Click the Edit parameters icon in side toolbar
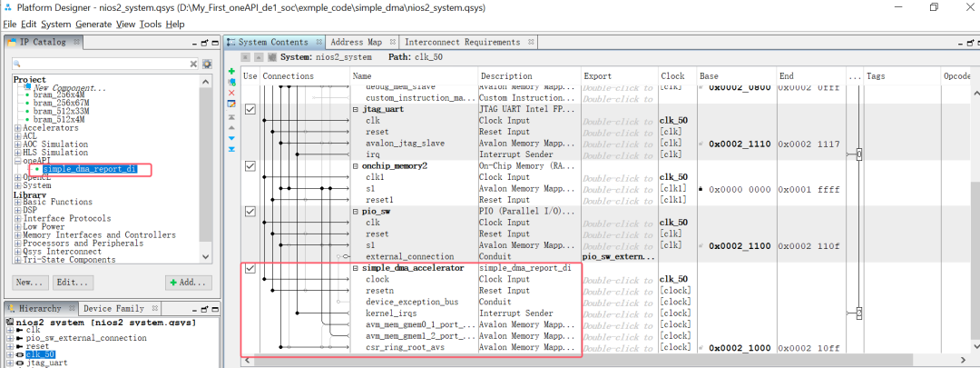The width and height of the screenshot is (980, 368). pos(232,104)
